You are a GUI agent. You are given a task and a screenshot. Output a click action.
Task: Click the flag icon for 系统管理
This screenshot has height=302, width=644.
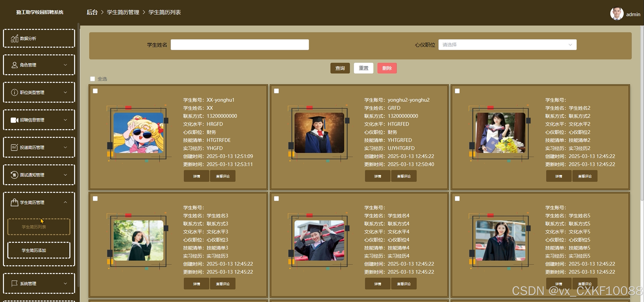tap(15, 283)
